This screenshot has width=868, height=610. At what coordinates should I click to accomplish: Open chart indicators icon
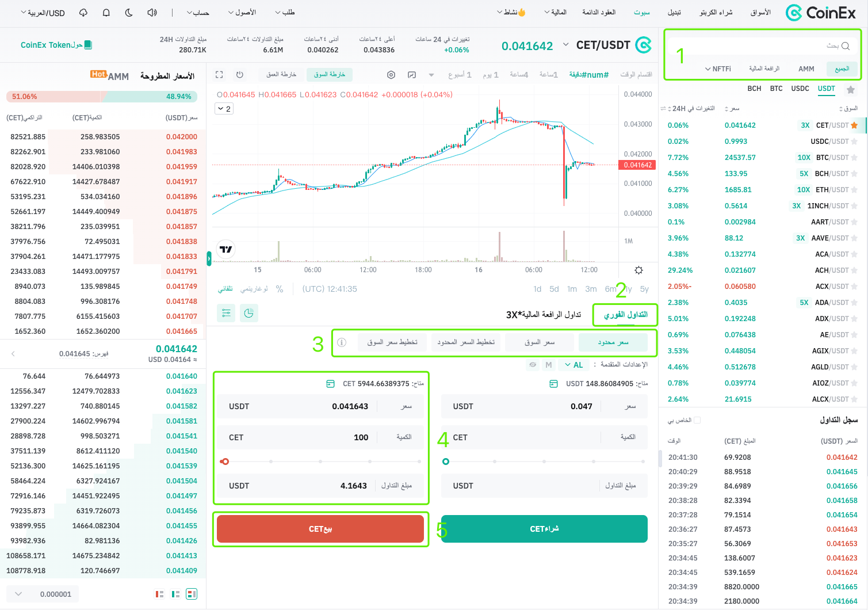coord(412,75)
